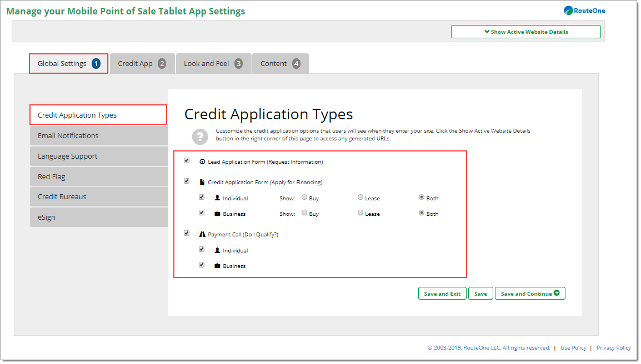This screenshot has width=641, height=364.
Task: Expand Show Active Website Details
Action: tap(525, 32)
